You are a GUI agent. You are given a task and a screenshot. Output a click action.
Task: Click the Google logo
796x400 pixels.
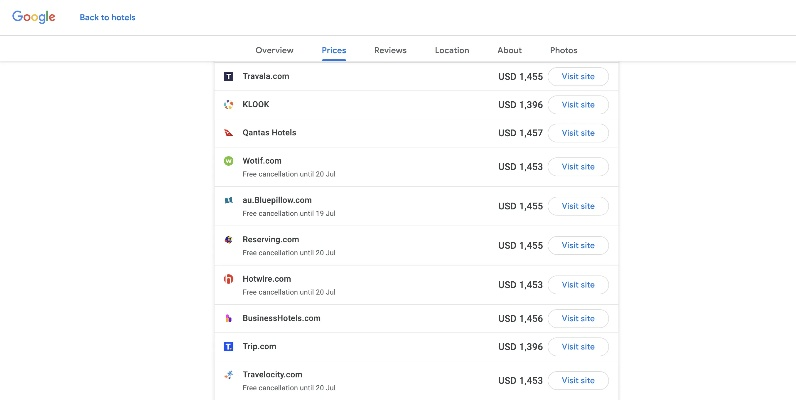pos(33,17)
